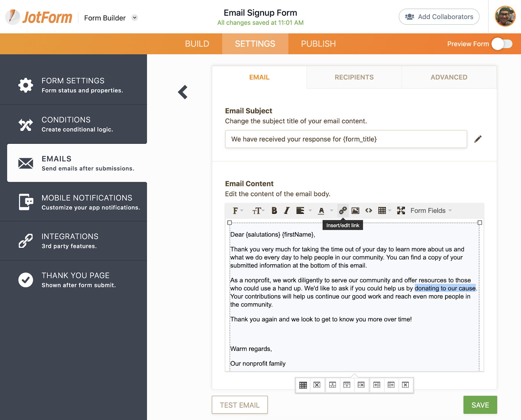
Task: Open EMAILS in the sidebar
Action: pyautogui.click(x=77, y=163)
